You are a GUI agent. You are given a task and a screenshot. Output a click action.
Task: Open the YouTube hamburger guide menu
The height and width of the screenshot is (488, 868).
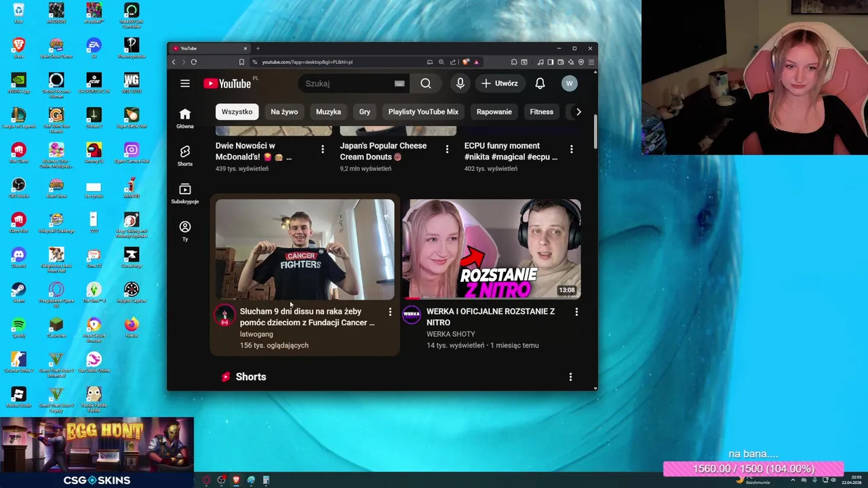[185, 83]
